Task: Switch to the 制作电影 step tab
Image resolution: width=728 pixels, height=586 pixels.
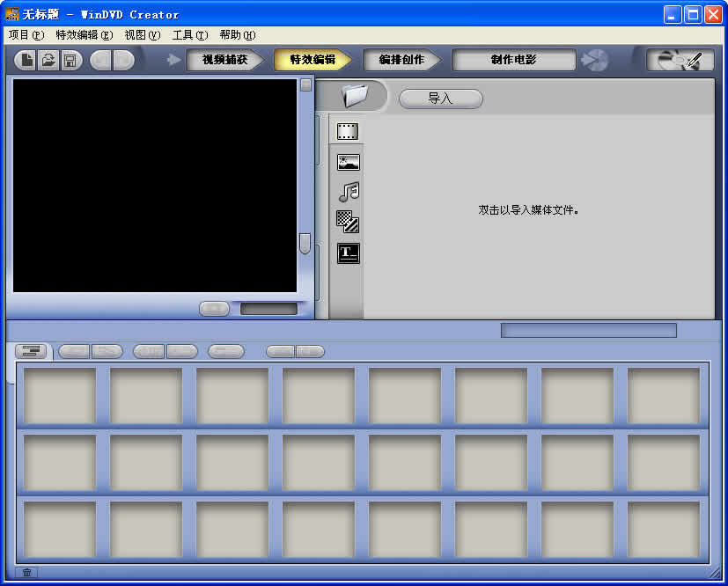Action: (x=513, y=60)
